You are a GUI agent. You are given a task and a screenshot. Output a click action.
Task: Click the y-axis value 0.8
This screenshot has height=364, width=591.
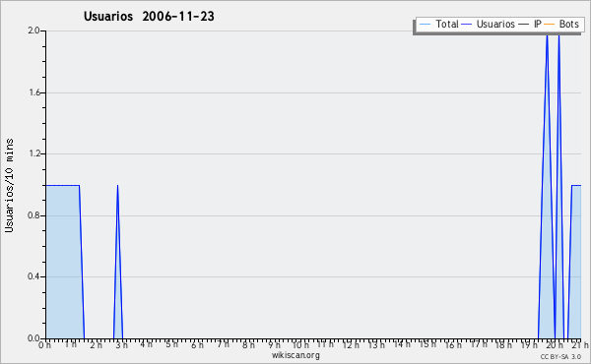click(x=33, y=215)
